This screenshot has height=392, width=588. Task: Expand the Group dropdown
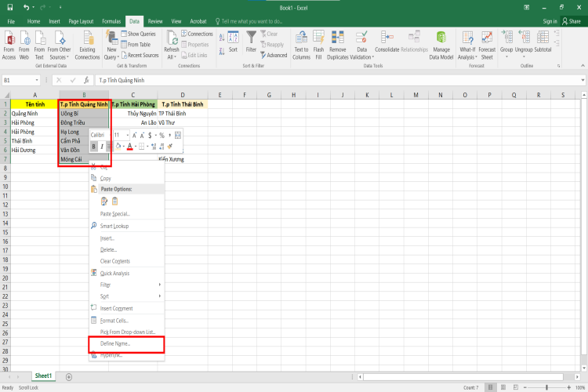tap(506, 57)
